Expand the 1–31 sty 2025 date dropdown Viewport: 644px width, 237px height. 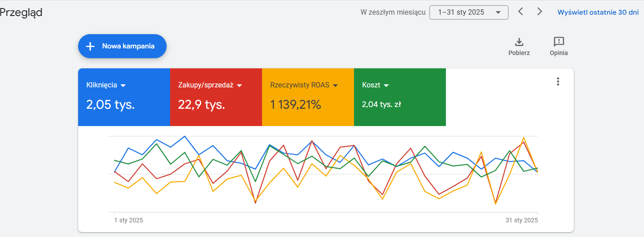click(x=469, y=12)
